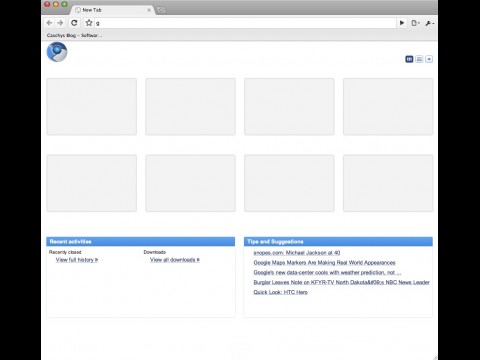Click the Go arrow beside the address bar
Screen dimensions: 480x360
point(402,23)
